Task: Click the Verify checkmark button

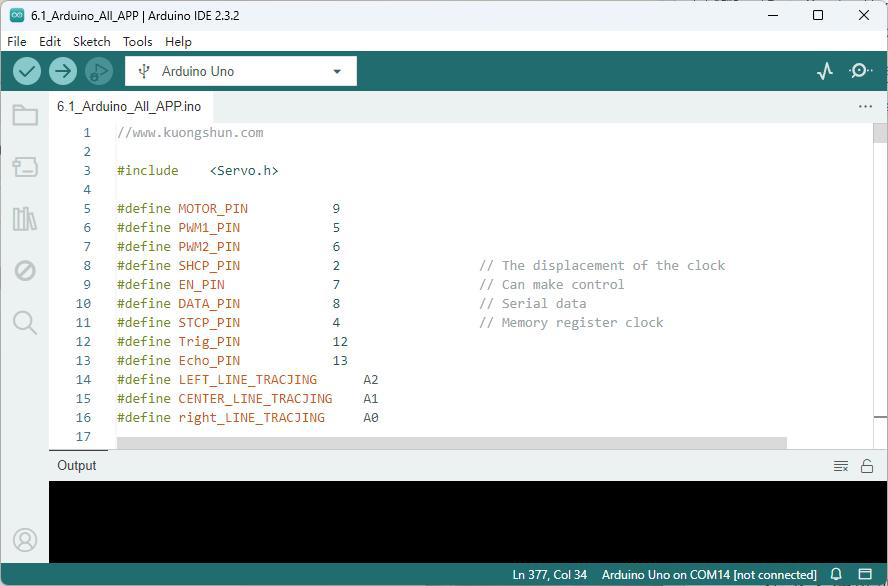Action: pyautogui.click(x=27, y=71)
